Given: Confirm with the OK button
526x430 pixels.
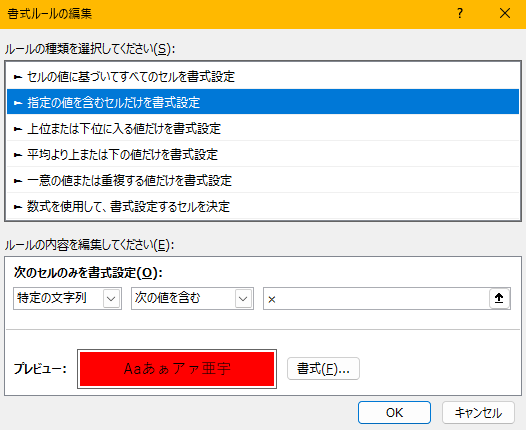Looking at the screenshot, I should [x=394, y=413].
